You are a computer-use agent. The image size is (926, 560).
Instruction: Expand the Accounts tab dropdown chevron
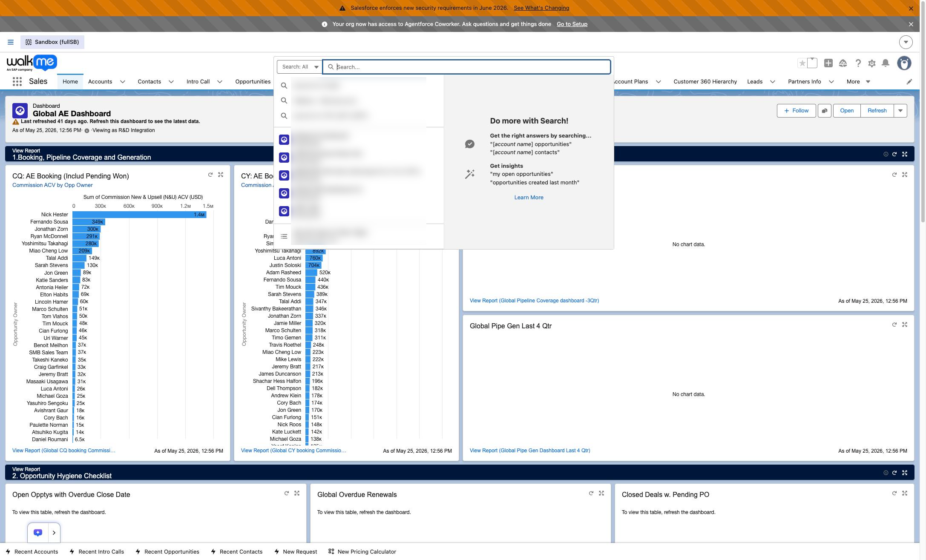tap(123, 82)
